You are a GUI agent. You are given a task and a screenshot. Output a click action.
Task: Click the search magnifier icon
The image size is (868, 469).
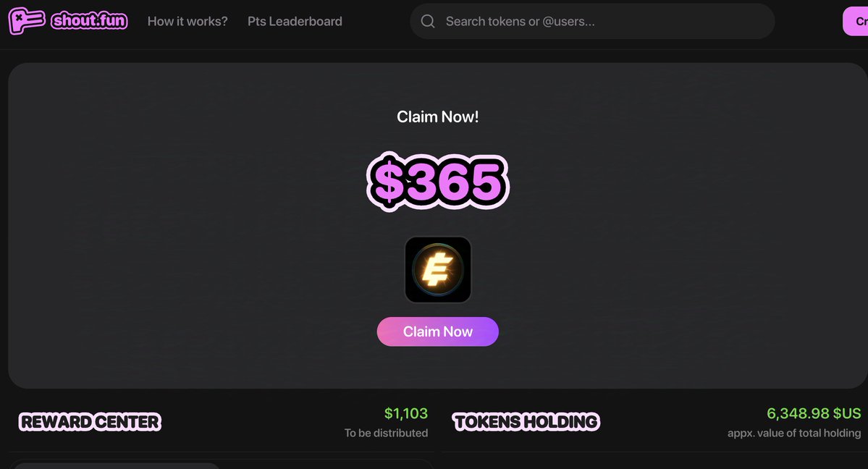pos(427,21)
